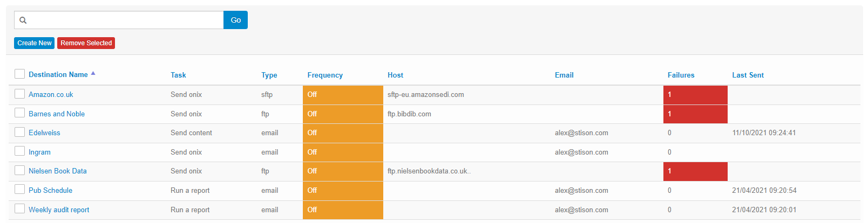Click host sftp-eu.amazonsedi.com
868x223 pixels.
point(426,95)
